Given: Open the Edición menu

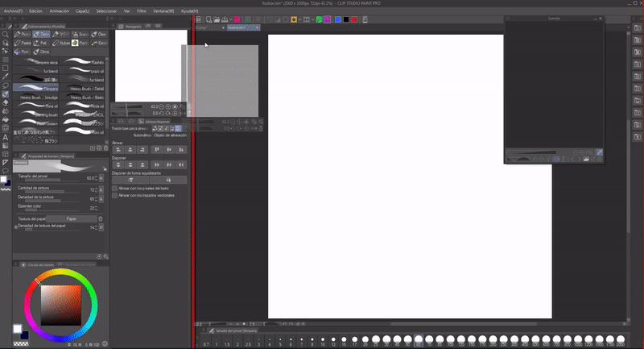Looking at the screenshot, I should [x=35, y=11].
